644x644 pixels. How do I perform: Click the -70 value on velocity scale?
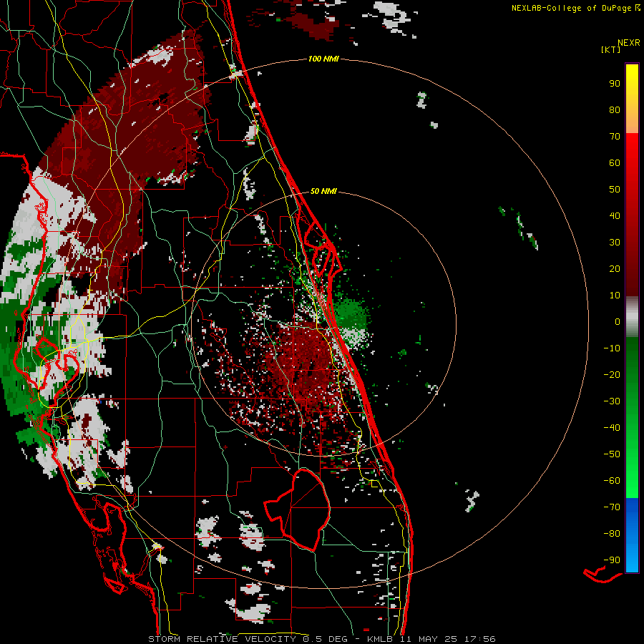(612, 507)
